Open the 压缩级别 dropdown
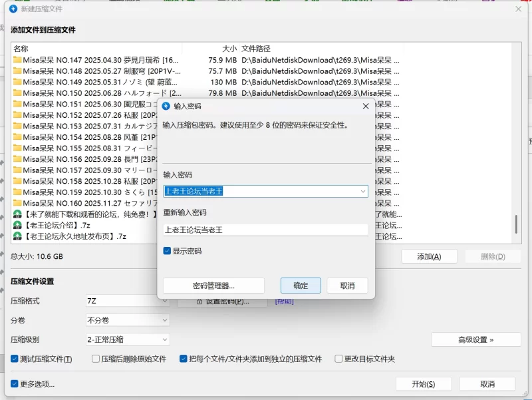Image resolution: width=532 pixels, height=400 pixels. 165,339
